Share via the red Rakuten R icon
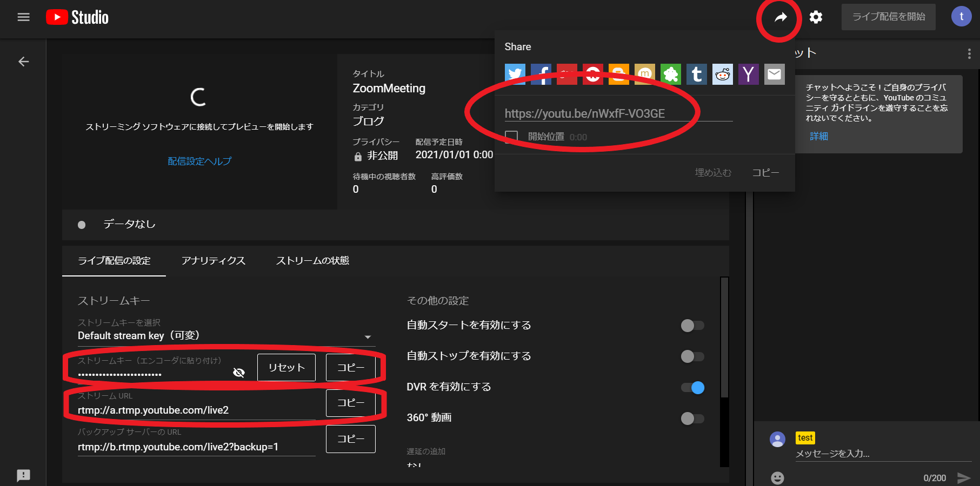This screenshot has height=486, width=980. point(592,75)
